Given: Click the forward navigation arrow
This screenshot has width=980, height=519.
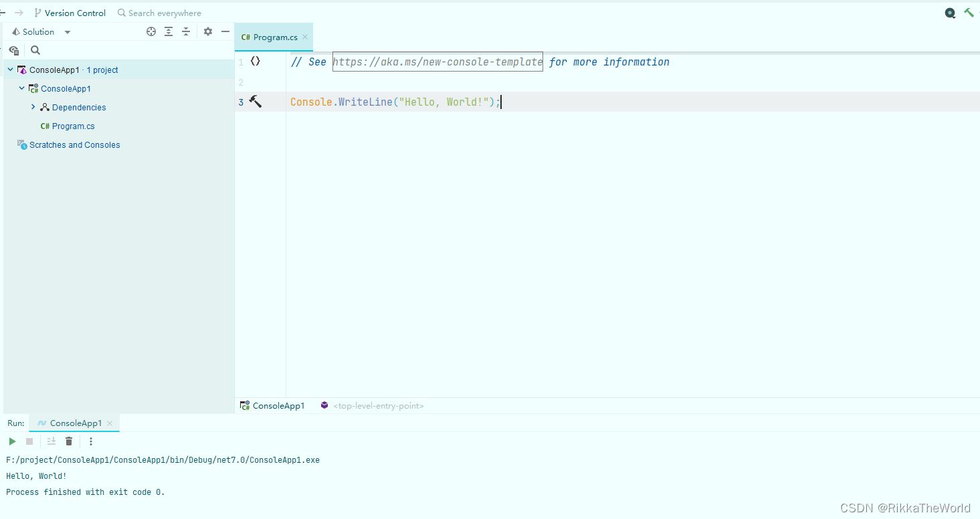Looking at the screenshot, I should point(19,13).
